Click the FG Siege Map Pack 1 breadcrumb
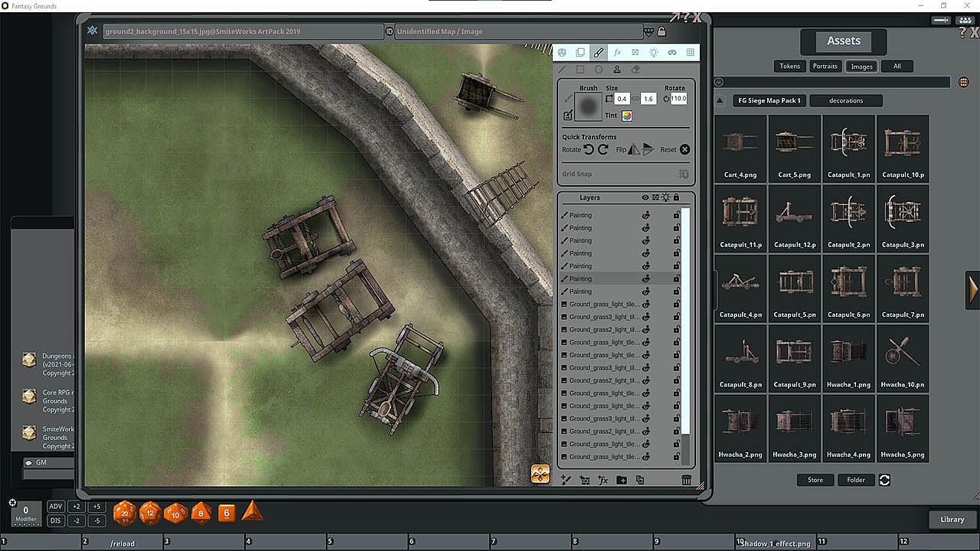 [769, 100]
